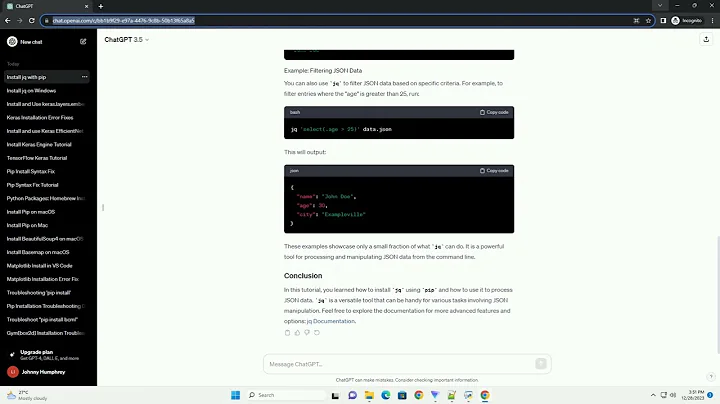Open File Explorer from the taskbar
The image size is (720, 404).
tap(369, 395)
